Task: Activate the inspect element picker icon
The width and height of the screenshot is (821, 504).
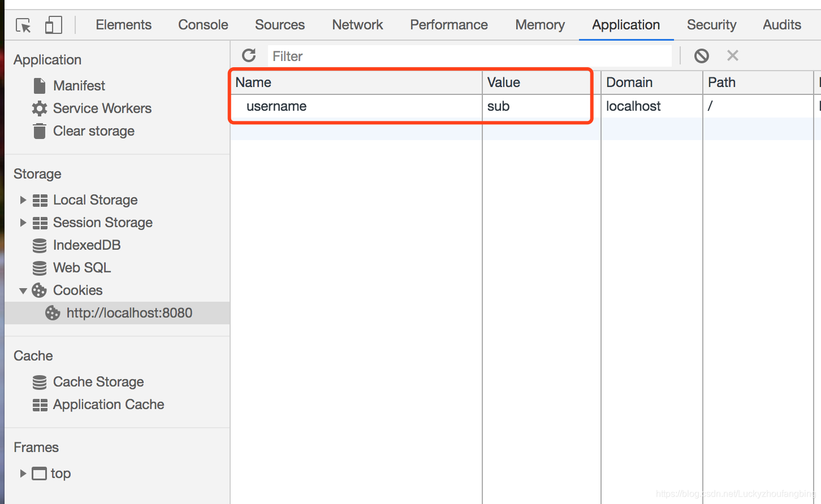Action: (23, 25)
